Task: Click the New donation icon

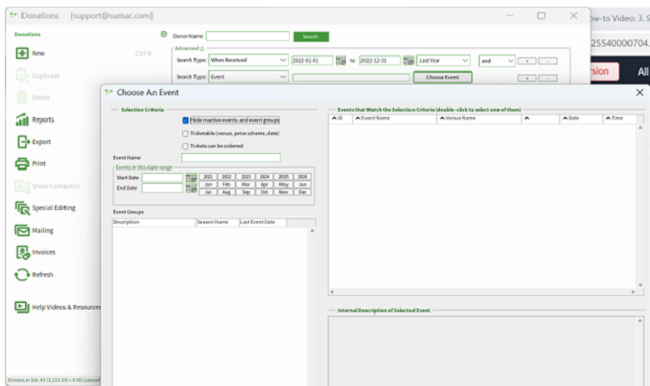Action: click(x=22, y=53)
